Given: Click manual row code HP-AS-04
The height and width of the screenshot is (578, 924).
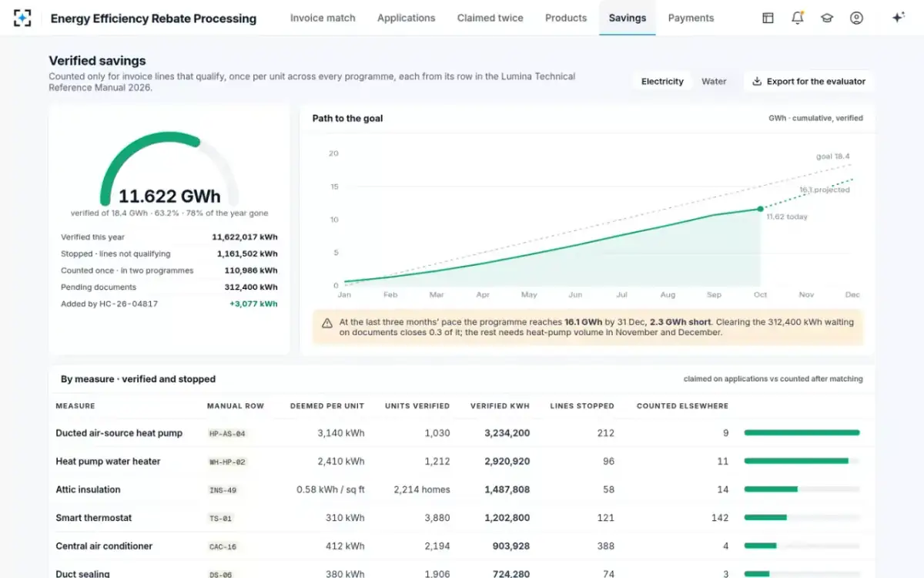Looking at the screenshot, I should click(x=227, y=434).
